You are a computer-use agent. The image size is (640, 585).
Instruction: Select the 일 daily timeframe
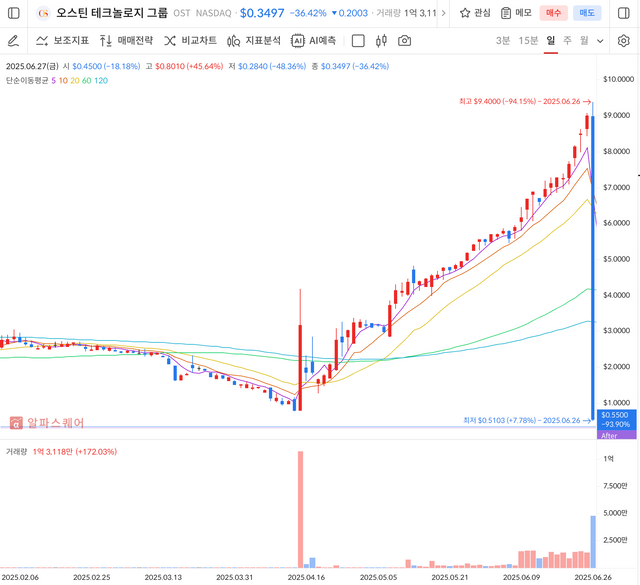click(x=551, y=40)
